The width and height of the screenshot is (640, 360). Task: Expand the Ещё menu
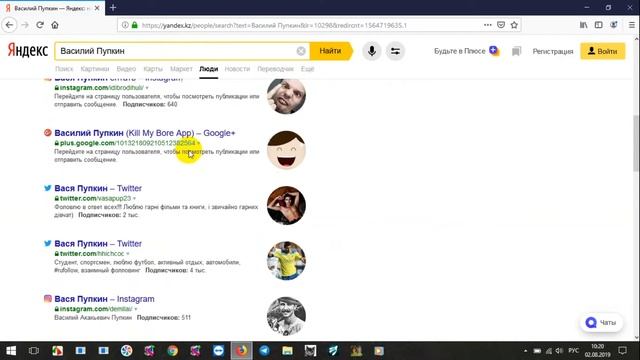pyautogui.click(x=307, y=69)
